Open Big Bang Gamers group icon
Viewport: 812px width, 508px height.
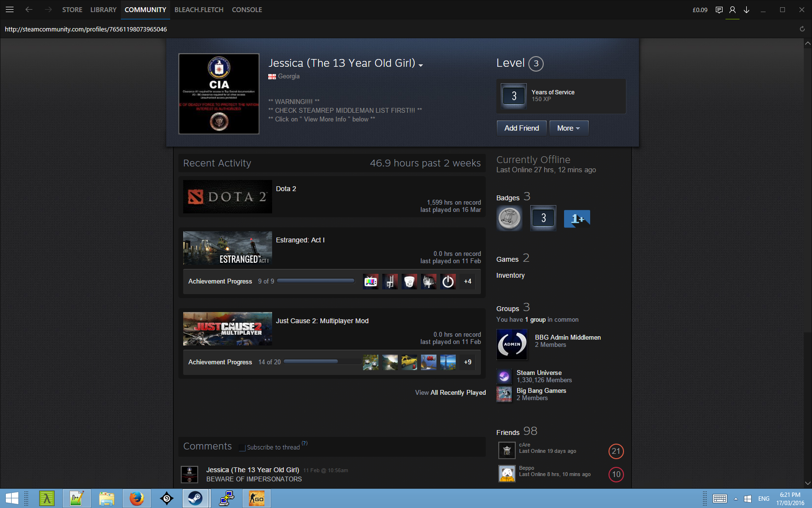tap(504, 394)
